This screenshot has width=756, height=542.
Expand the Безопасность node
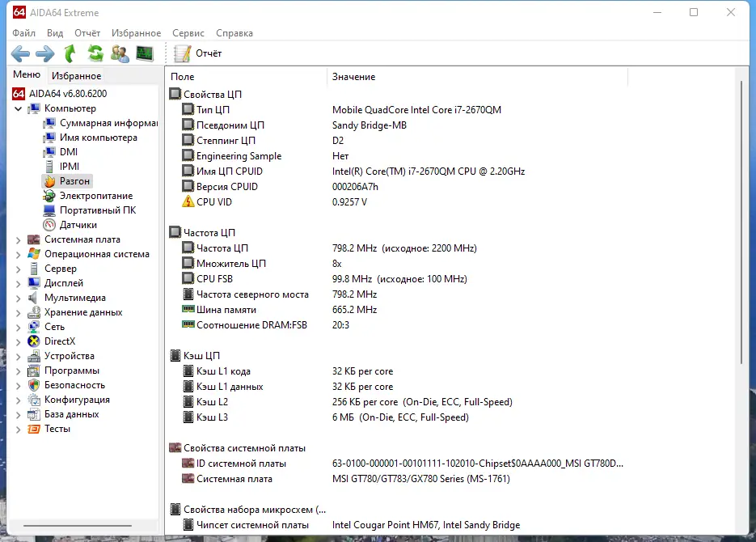(18, 385)
